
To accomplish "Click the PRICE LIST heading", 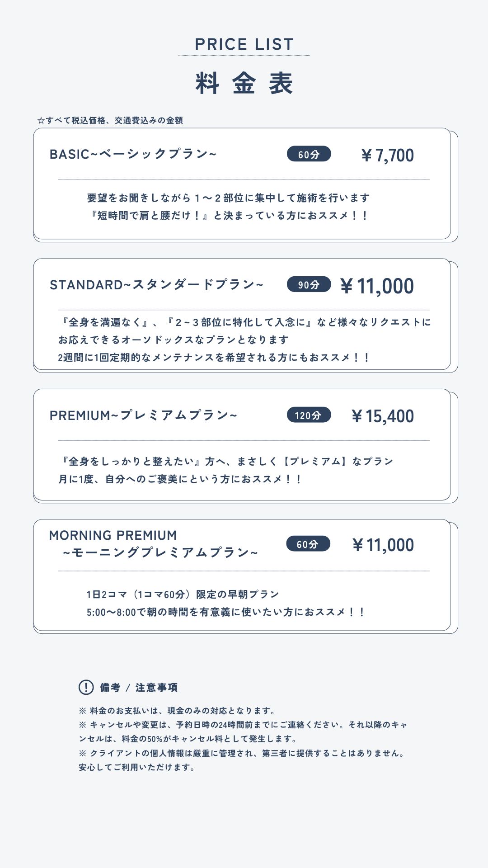I will tap(244, 44).
